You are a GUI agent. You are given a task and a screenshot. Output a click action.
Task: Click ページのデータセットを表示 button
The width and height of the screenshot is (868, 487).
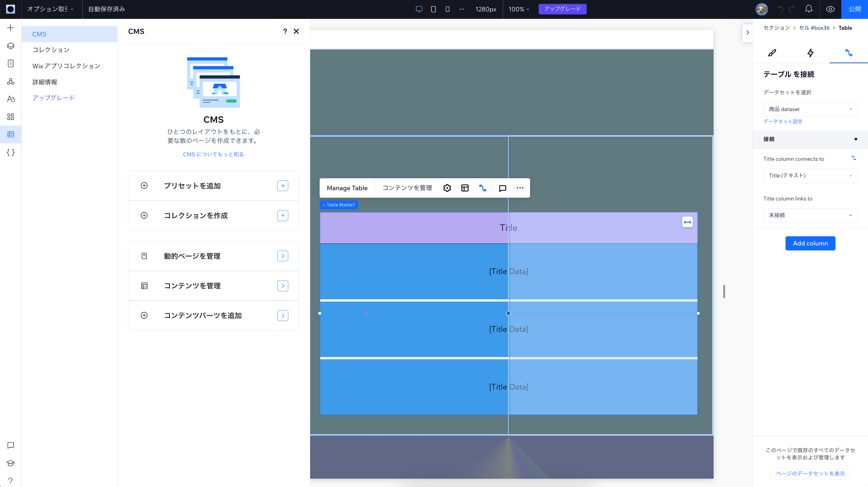click(810, 473)
